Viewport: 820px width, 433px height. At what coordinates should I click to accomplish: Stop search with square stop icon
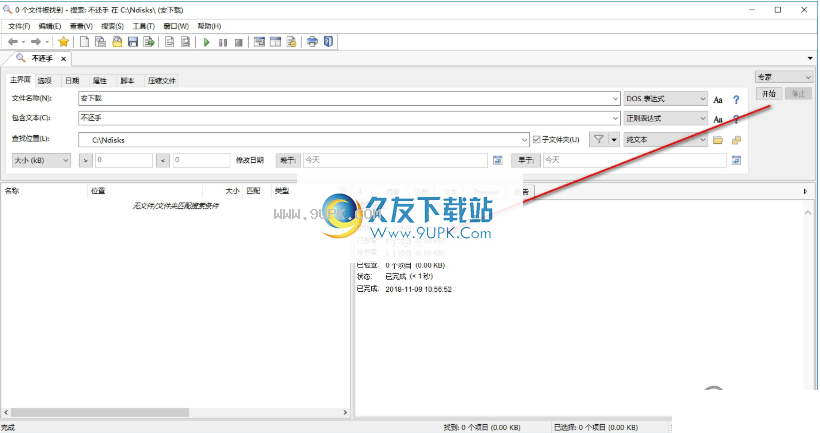point(238,42)
